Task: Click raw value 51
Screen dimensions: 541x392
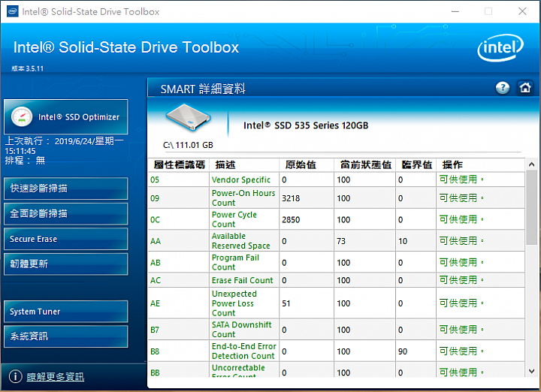Action: pyautogui.click(x=286, y=303)
